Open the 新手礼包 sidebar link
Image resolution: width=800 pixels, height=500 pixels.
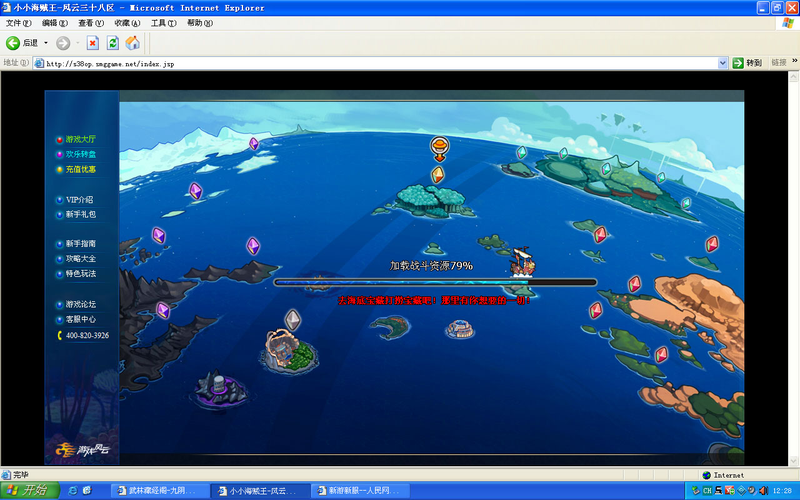tap(80, 214)
